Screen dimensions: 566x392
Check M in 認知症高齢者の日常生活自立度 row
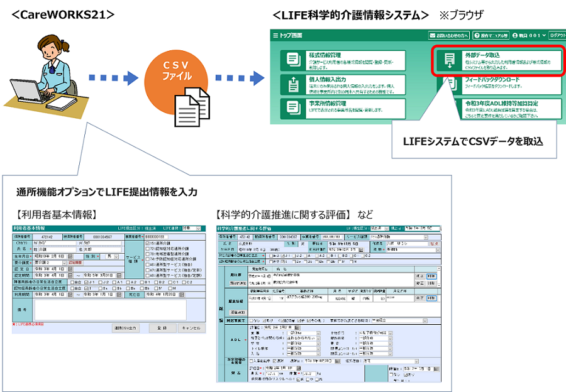coord(170,288)
